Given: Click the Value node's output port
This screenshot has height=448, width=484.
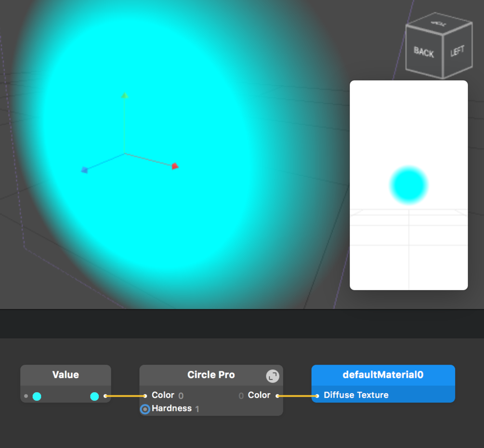Looking at the screenshot, I should 105,395.
